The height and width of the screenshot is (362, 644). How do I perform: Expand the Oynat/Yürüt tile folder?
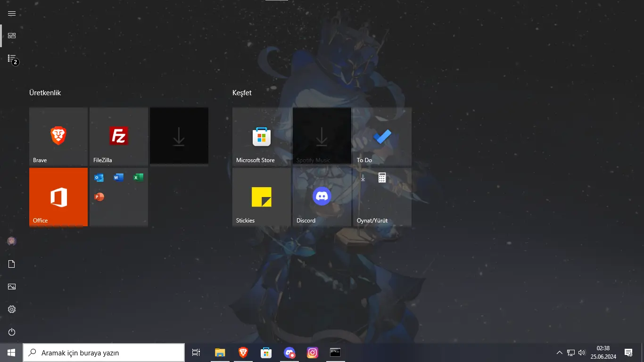pyautogui.click(x=382, y=197)
